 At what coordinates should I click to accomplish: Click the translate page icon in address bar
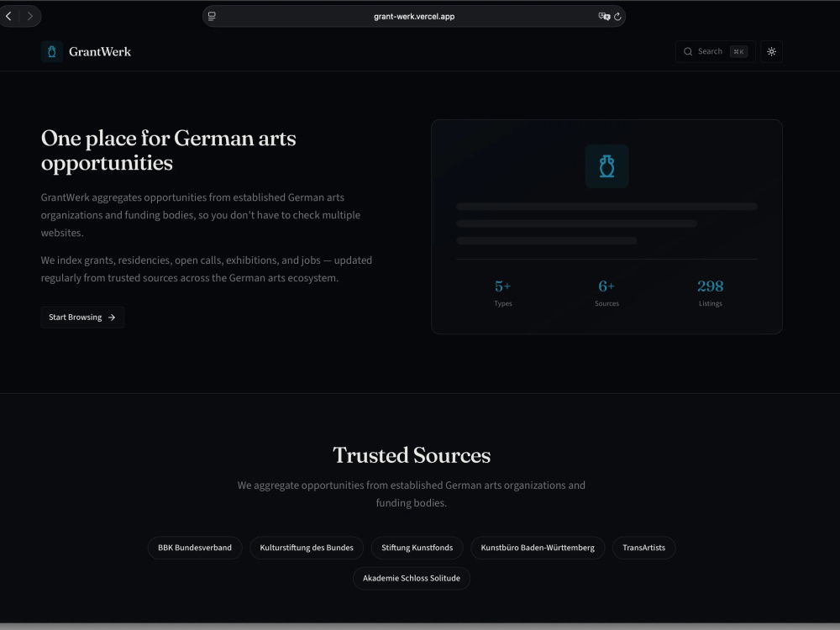pos(604,17)
